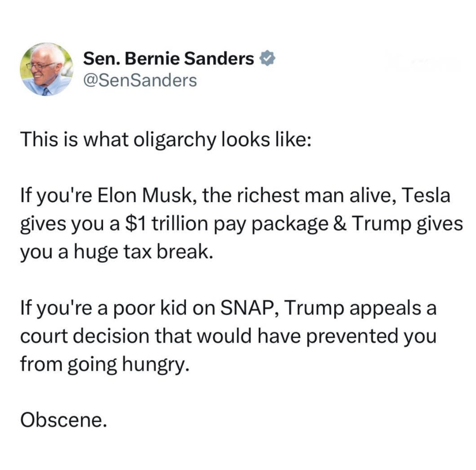The height and width of the screenshot is (470, 476).
Task: Click the phrase "Trump gives"
Action: pyautogui.click(x=407, y=224)
